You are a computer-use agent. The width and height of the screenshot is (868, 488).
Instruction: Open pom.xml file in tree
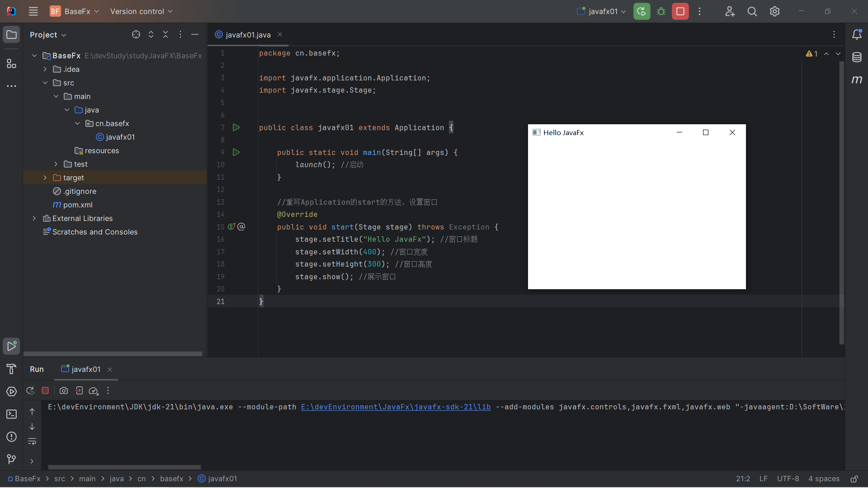point(78,205)
